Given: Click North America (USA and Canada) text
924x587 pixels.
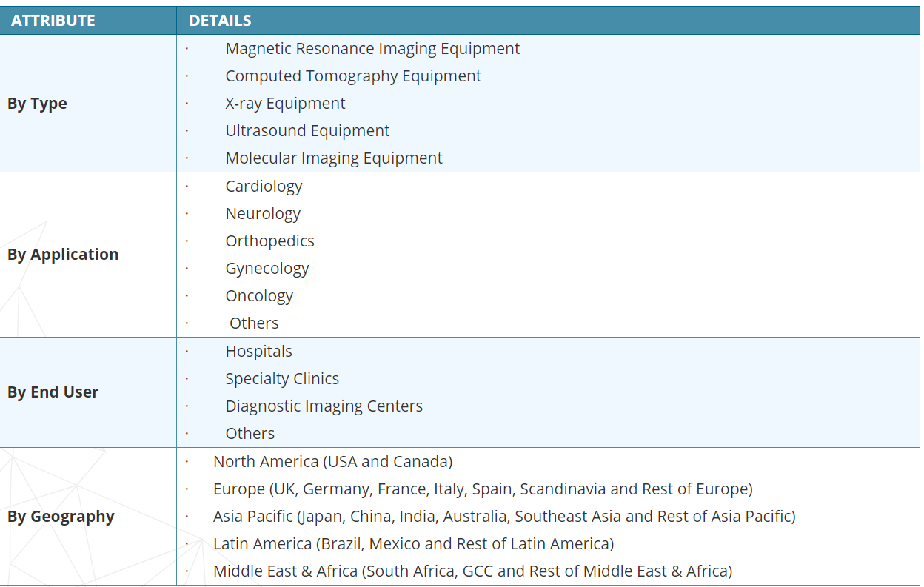Looking at the screenshot, I should [x=332, y=462].
